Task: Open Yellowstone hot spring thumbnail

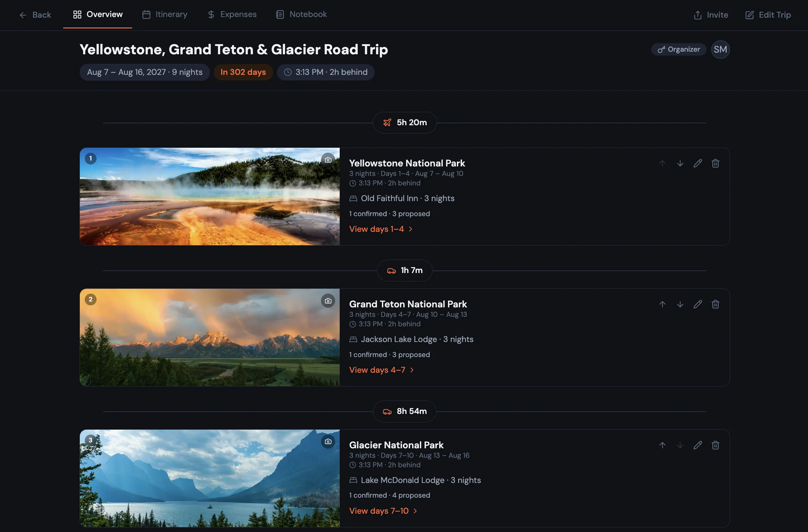Action: (x=209, y=197)
